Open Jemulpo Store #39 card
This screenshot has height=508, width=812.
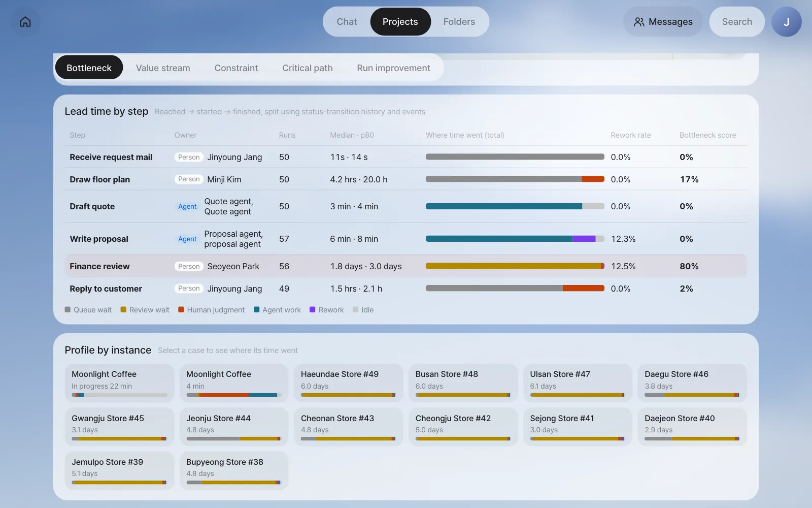point(119,470)
